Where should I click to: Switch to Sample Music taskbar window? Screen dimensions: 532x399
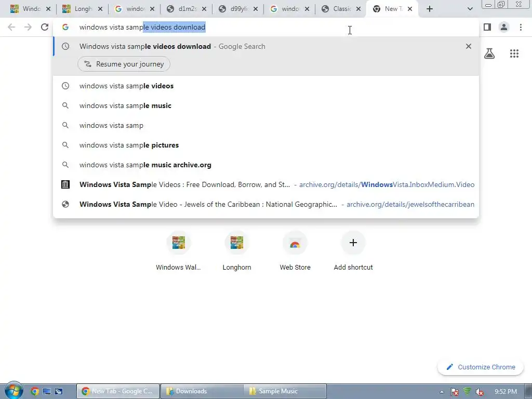[x=285, y=391]
